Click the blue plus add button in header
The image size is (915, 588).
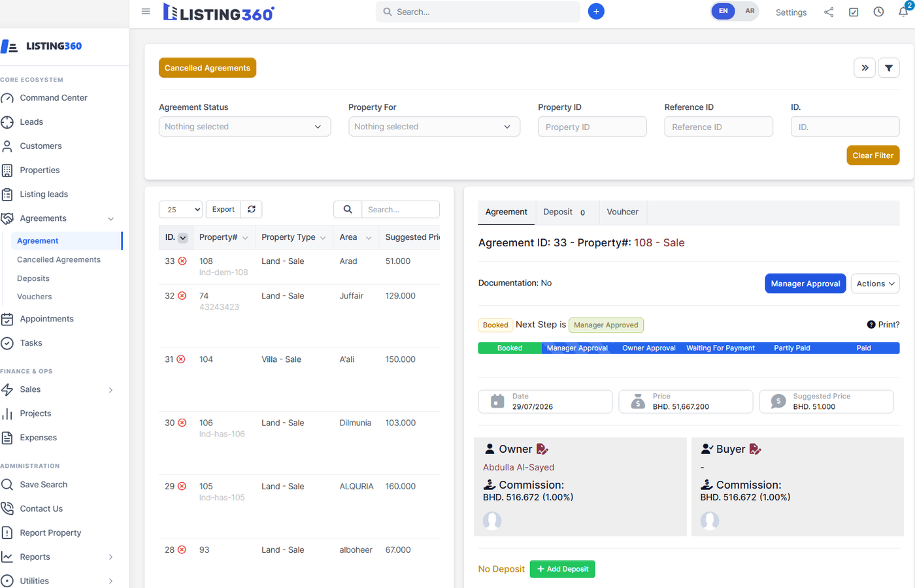click(596, 12)
